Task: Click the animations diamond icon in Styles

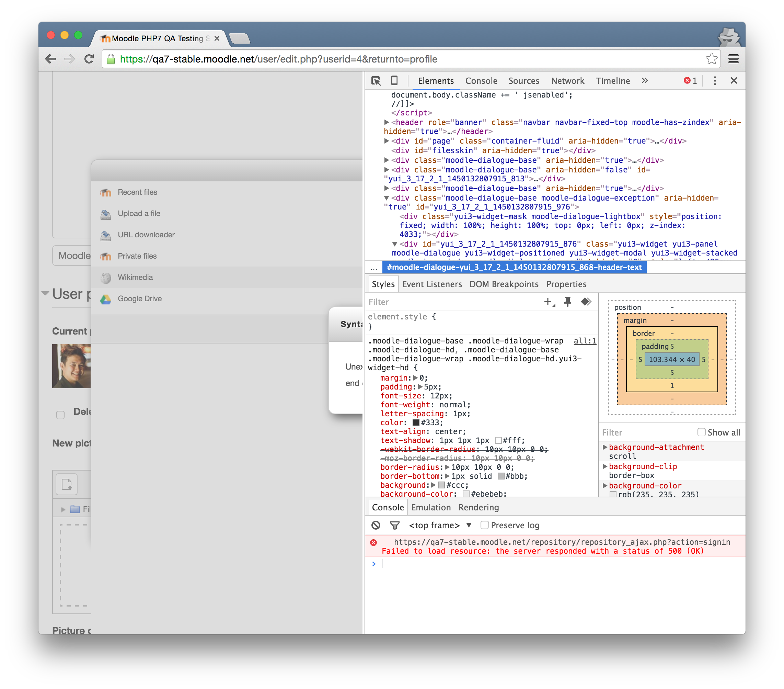Action: [x=586, y=302]
